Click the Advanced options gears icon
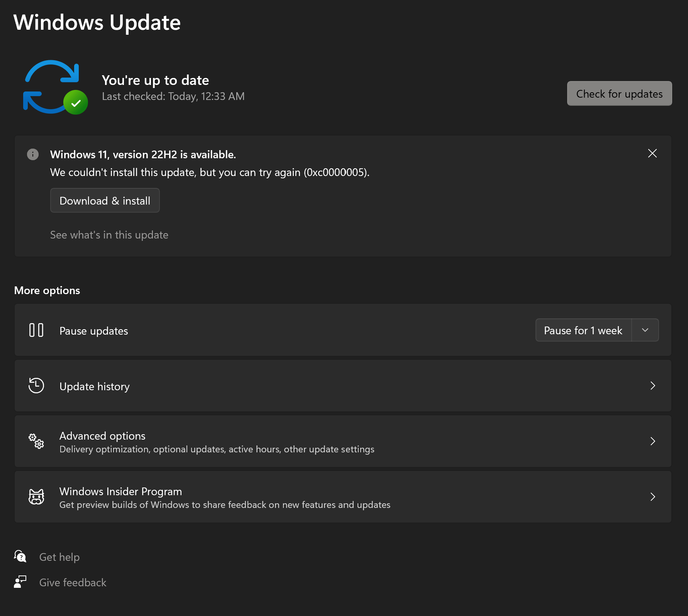The image size is (688, 616). coord(36,441)
